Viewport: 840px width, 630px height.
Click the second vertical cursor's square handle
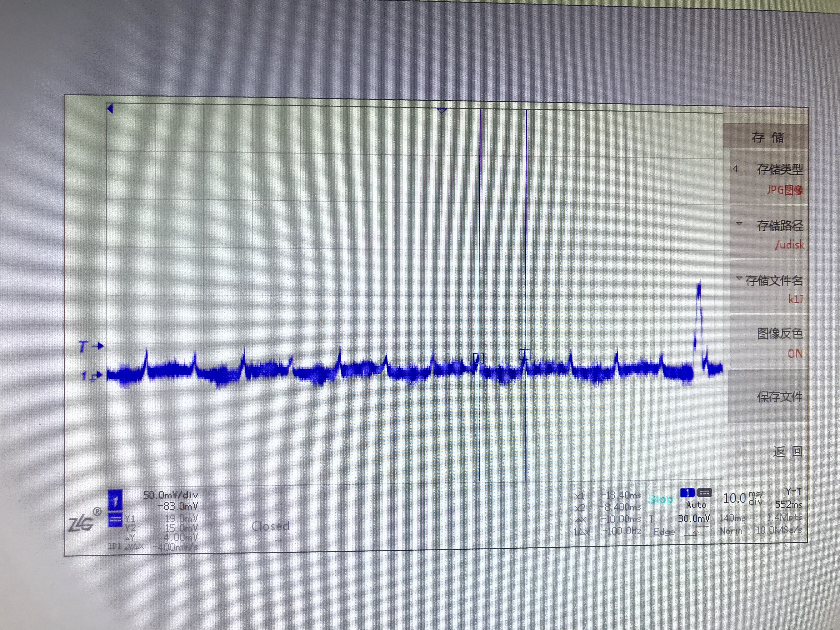[525, 355]
